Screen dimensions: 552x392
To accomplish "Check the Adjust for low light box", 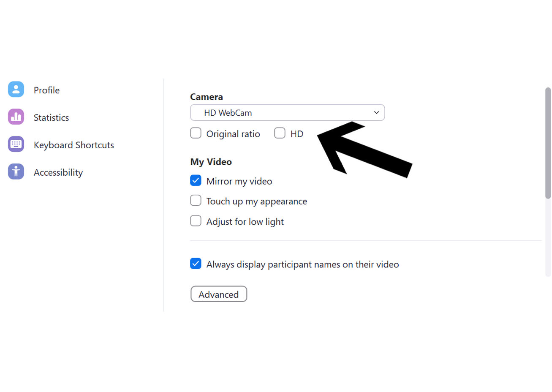I will tap(196, 221).
